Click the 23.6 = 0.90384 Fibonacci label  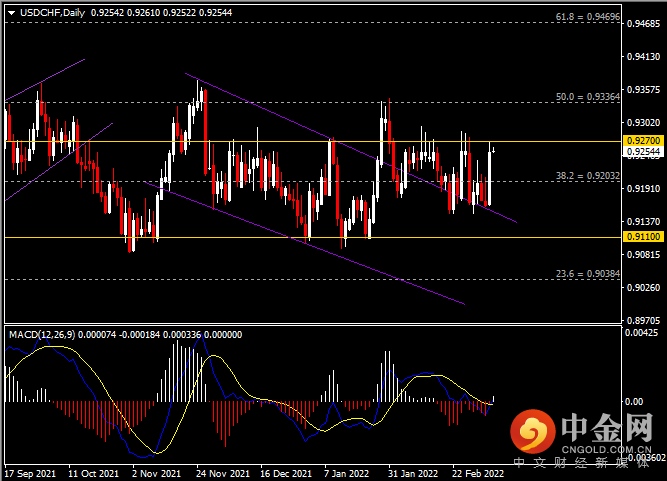(x=584, y=273)
